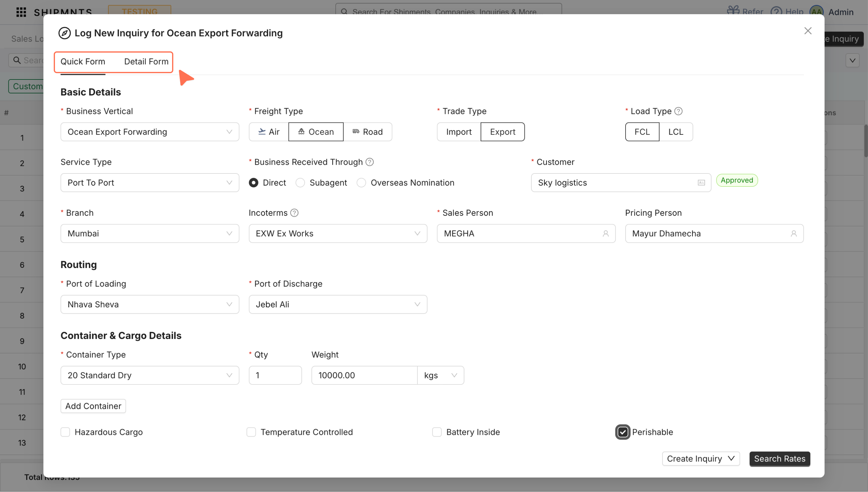Image resolution: width=868 pixels, height=492 pixels.
Task: Open the Incoterms dropdown
Action: click(x=338, y=234)
